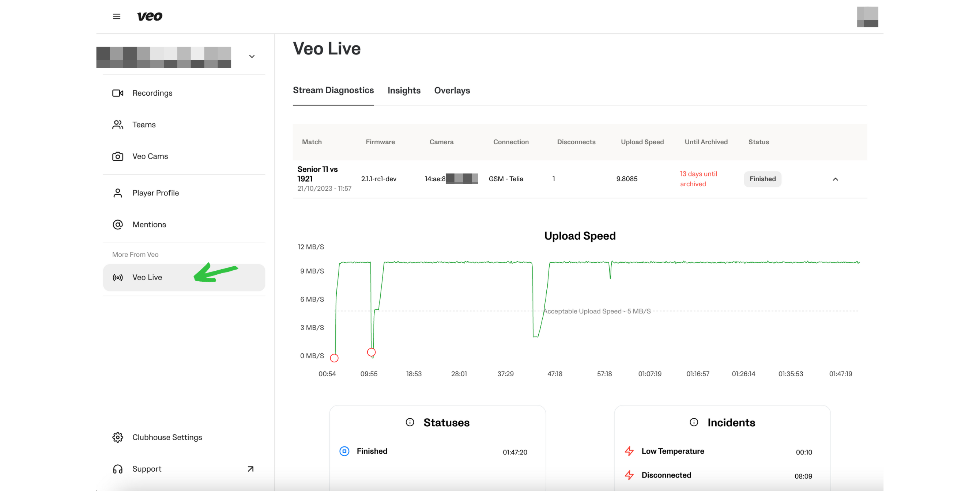Image resolution: width=980 pixels, height=491 pixels.
Task: Click the Player Profile person icon
Action: [x=117, y=193]
